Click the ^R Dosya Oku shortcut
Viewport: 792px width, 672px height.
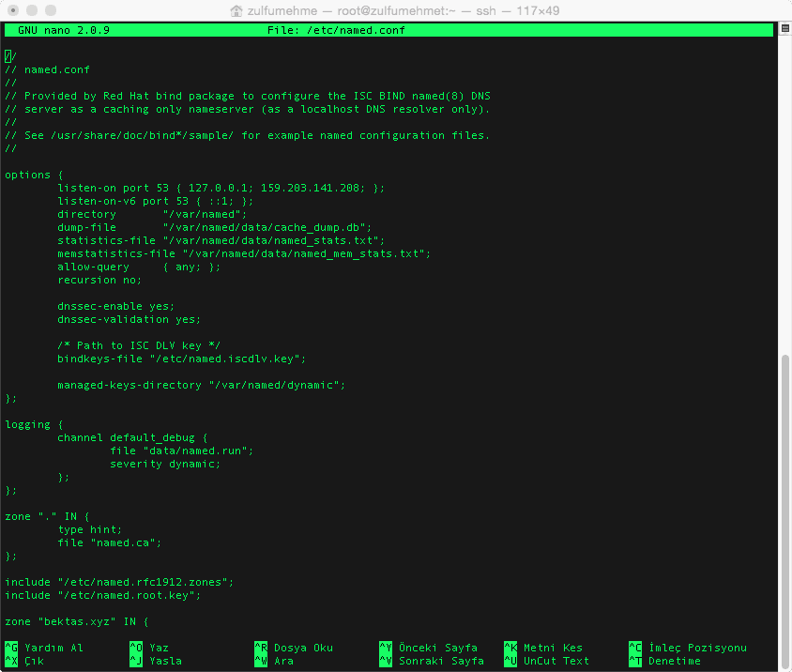[294, 648]
